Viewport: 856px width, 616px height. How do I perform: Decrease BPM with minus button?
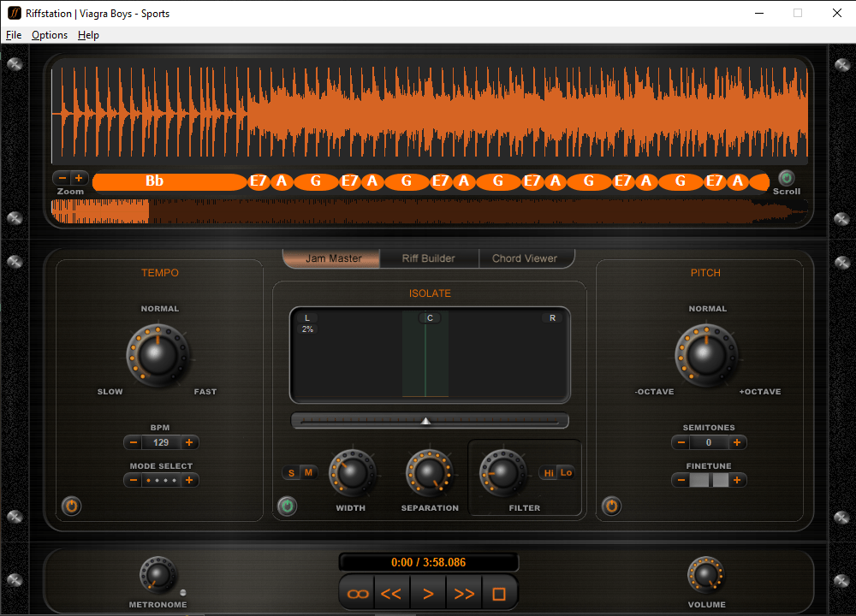coord(134,442)
